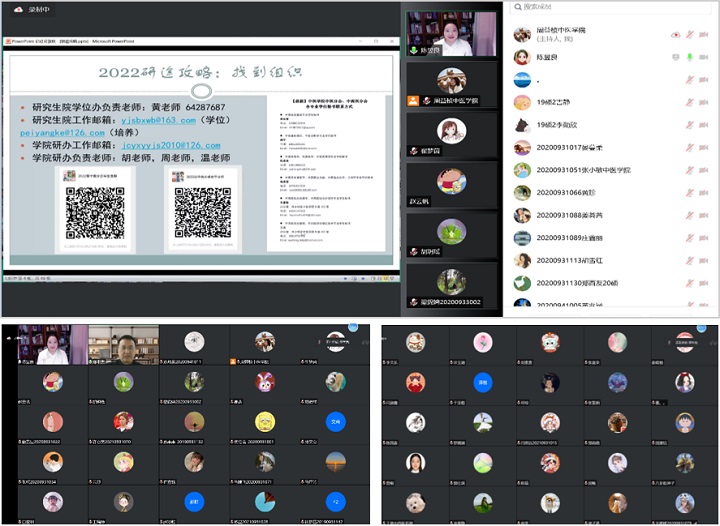Click the left QR code image on slide
Image resolution: width=720 pixels, height=526 pixels.
coord(94,211)
